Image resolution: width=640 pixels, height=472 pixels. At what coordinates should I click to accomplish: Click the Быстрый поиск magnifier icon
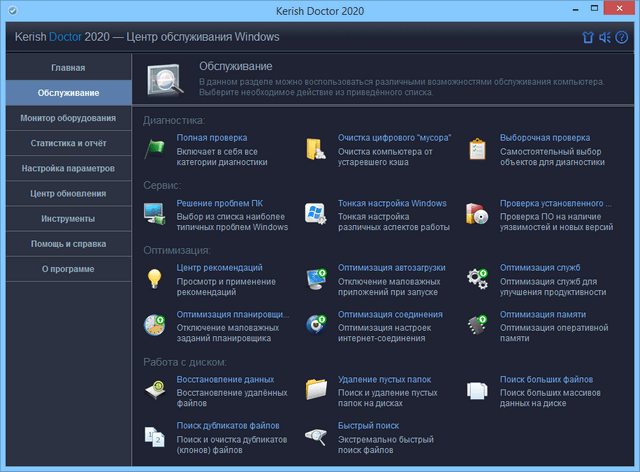click(x=317, y=435)
